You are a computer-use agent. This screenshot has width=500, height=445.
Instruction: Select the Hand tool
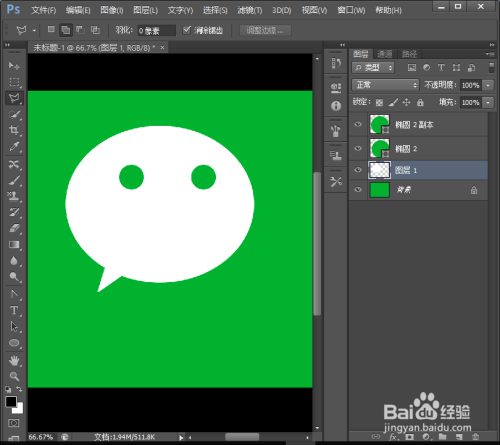pyautogui.click(x=14, y=360)
